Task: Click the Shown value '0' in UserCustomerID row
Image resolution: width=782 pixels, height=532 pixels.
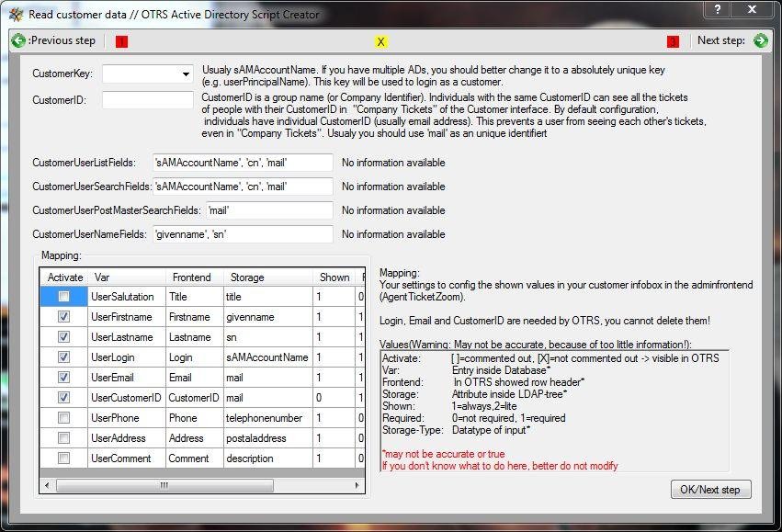Action: click(334, 397)
